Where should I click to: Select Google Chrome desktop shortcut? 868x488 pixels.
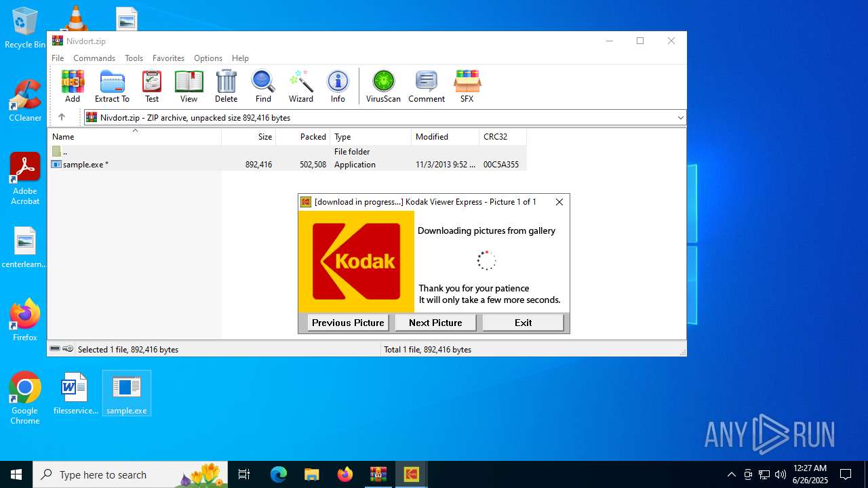(x=25, y=399)
